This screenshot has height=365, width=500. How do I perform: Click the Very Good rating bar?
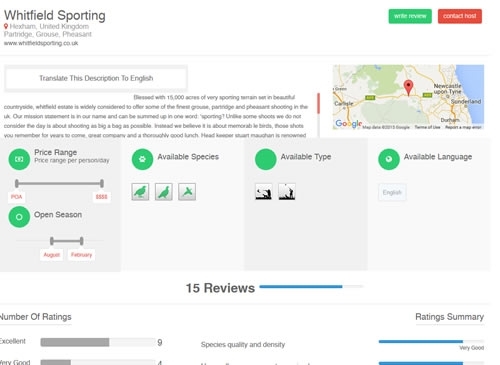coord(98,362)
